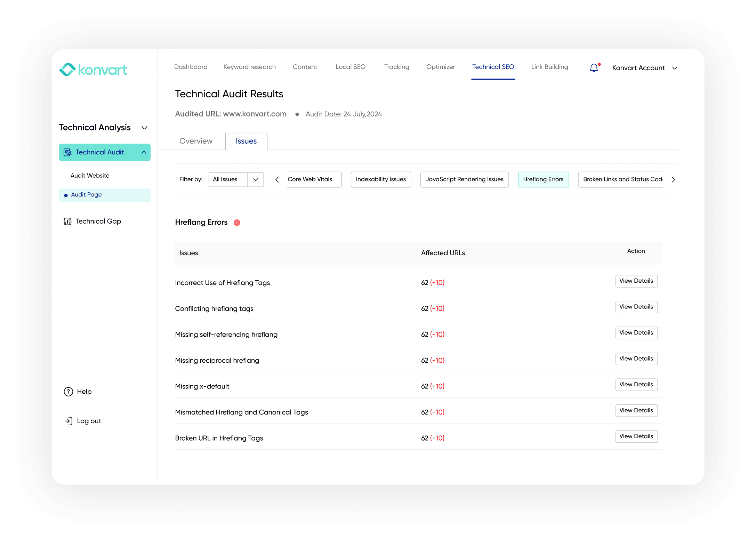Screen dimensions: 756x539
Task: Open the Help icon
Action: pyautogui.click(x=67, y=392)
